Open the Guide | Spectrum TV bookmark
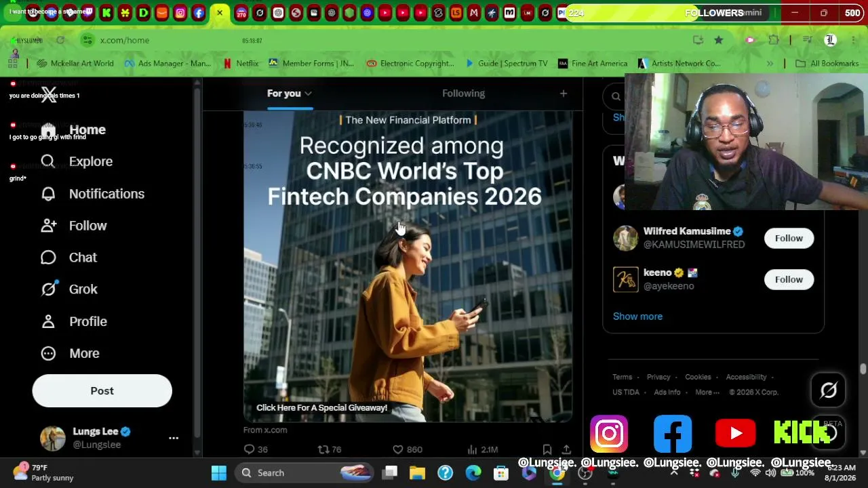Screen dimensions: 868x488 [506, 63]
